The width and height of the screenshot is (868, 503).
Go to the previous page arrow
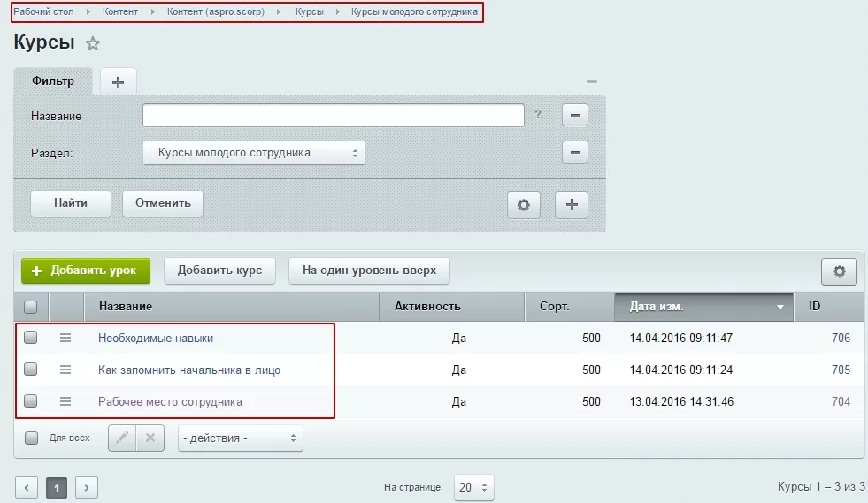tap(27, 487)
